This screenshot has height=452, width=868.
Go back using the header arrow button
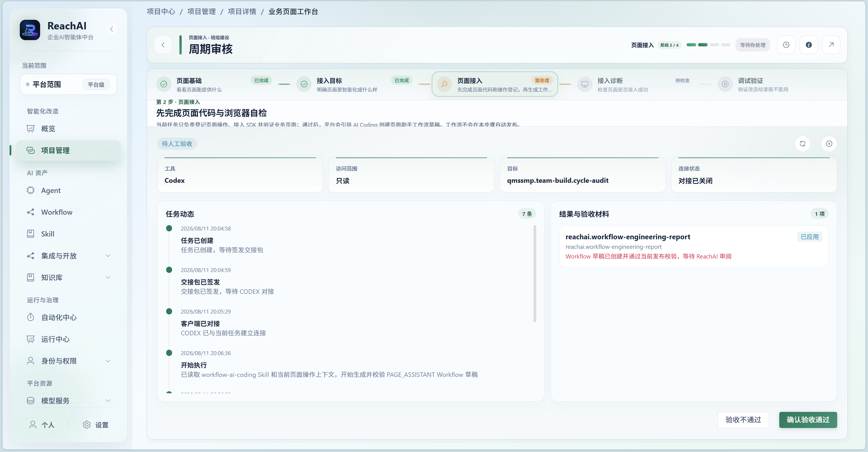point(163,45)
